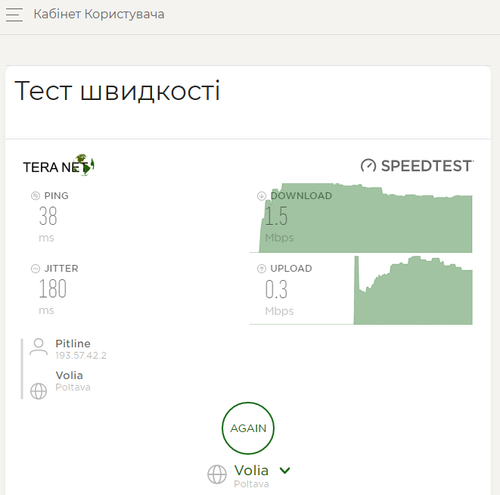Click the JITTER icon
This screenshot has width=500, height=495.
(x=35, y=268)
